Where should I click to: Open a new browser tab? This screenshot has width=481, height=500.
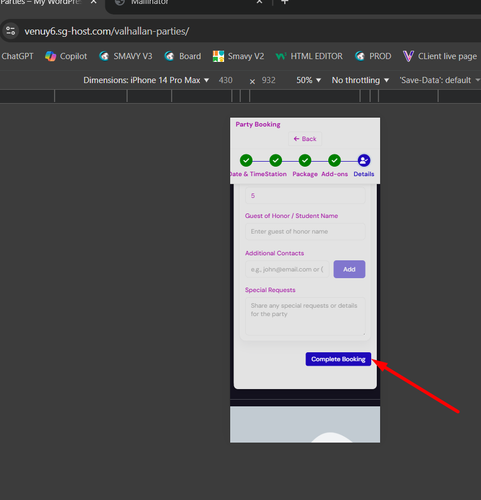click(285, 2)
